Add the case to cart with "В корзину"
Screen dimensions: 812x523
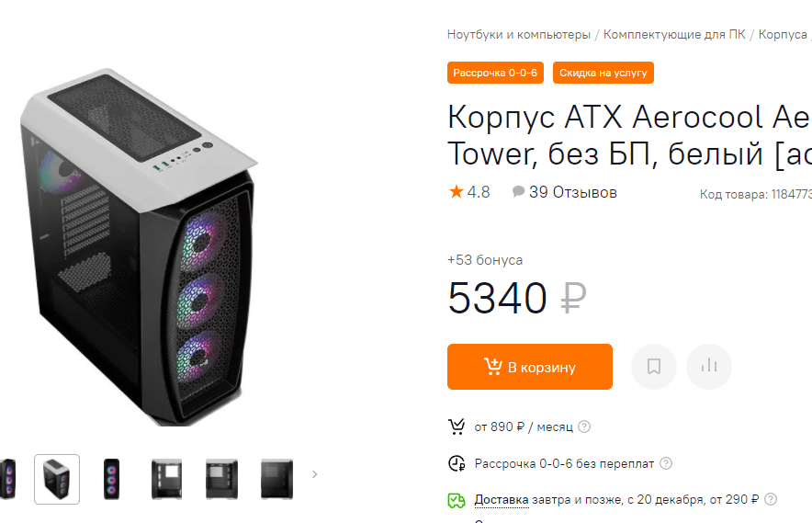pyautogui.click(x=530, y=367)
